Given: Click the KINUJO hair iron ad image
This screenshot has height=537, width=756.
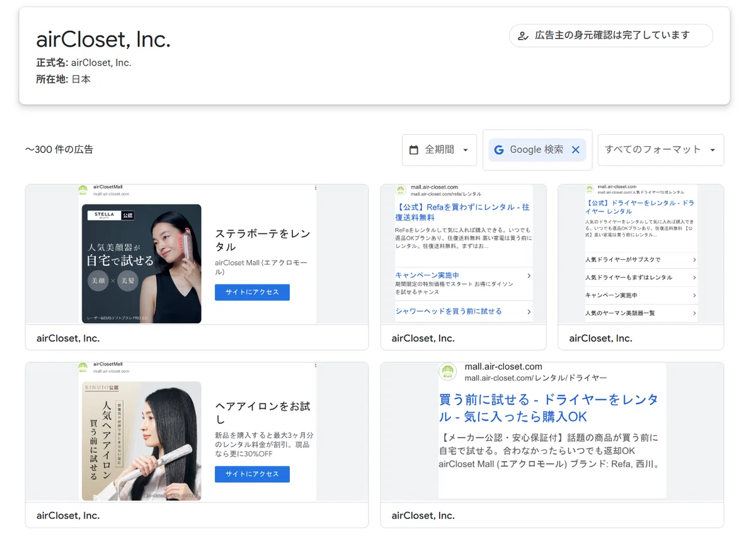Looking at the screenshot, I should (x=142, y=441).
